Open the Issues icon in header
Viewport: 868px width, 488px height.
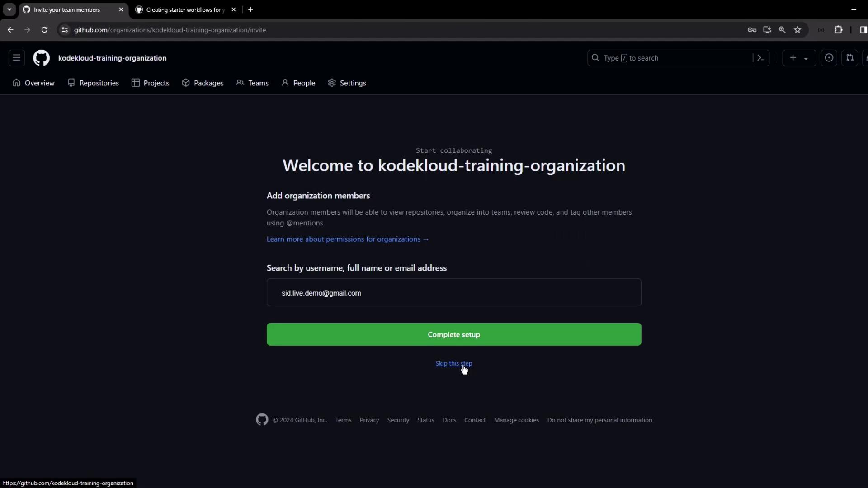pos(829,58)
